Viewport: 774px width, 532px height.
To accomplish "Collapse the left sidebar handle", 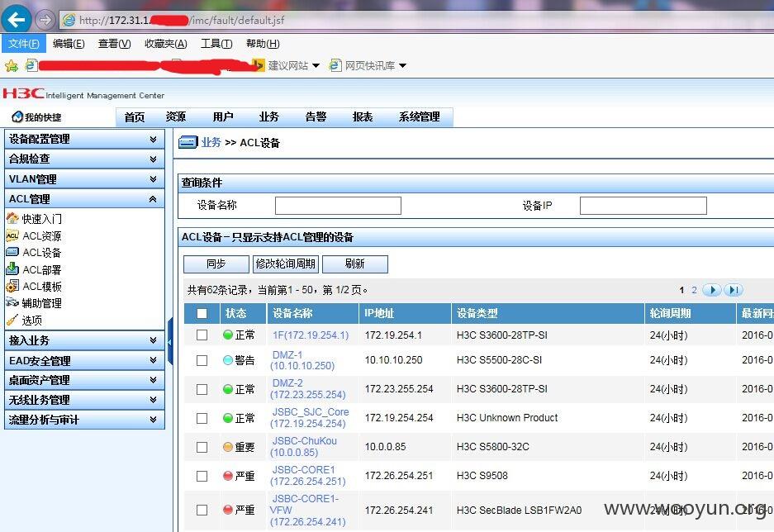I will pyautogui.click(x=170, y=341).
